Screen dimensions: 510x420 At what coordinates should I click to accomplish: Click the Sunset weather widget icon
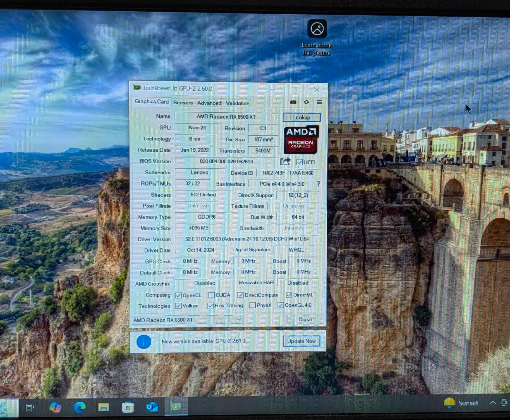pyautogui.click(x=449, y=403)
